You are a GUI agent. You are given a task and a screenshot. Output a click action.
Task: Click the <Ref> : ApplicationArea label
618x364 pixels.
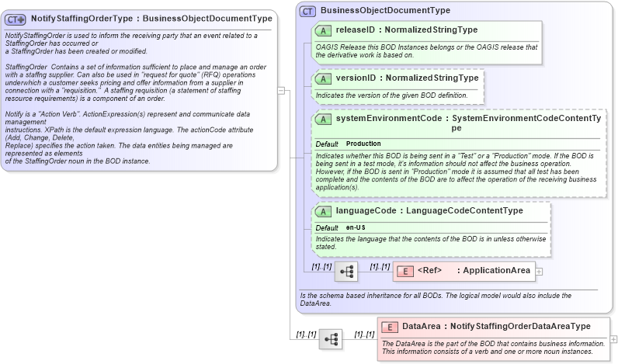click(474, 271)
